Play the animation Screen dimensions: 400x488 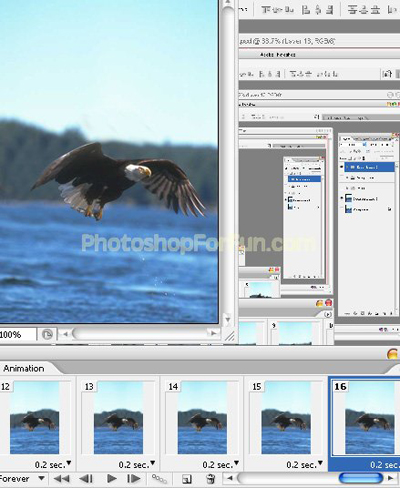tap(111, 479)
